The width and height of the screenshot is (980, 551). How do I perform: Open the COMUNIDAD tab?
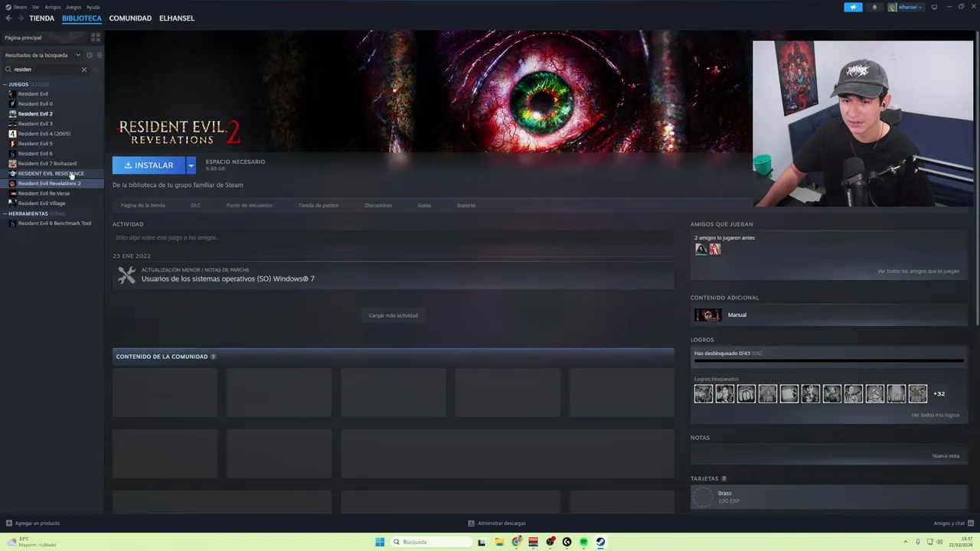pos(130,18)
